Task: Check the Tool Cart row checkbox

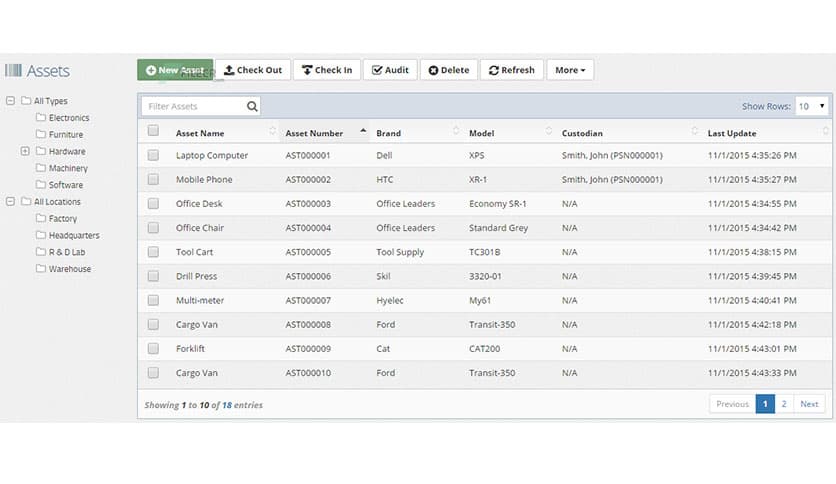Action: click(x=153, y=252)
